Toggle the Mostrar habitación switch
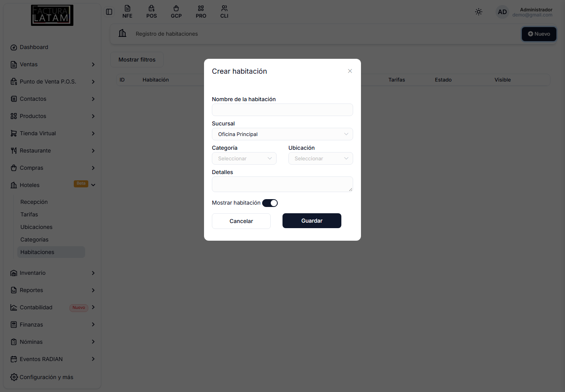The image size is (565, 392). coord(270,203)
